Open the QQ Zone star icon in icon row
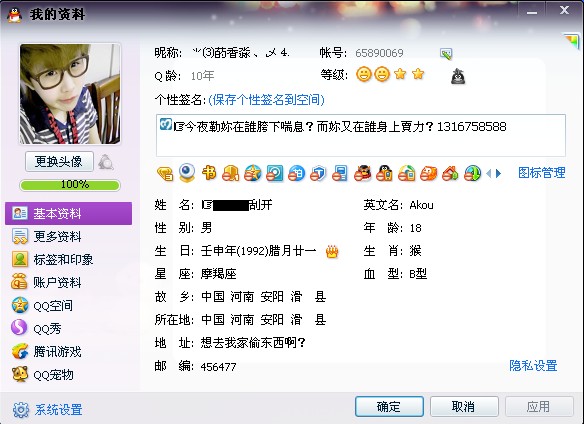 [253, 173]
